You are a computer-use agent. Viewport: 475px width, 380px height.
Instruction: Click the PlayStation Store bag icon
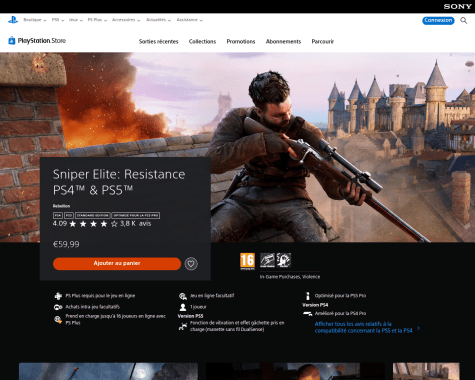point(12,40)
